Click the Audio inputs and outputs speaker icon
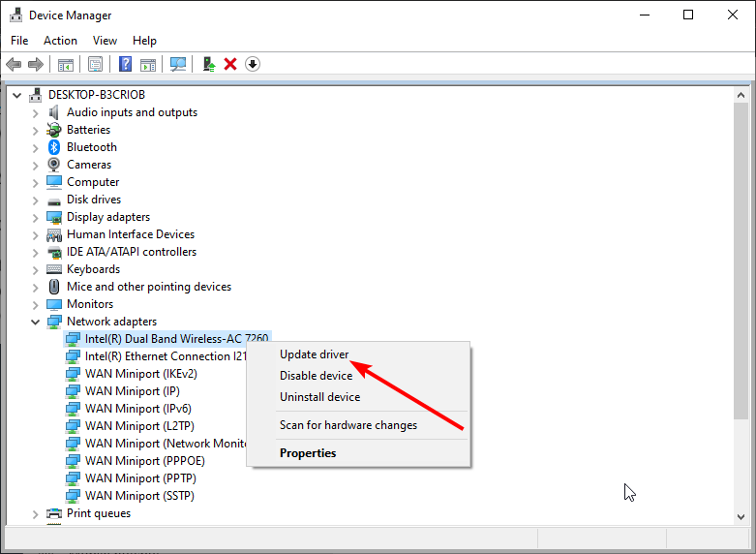756x554 pixels. (54, 112)
